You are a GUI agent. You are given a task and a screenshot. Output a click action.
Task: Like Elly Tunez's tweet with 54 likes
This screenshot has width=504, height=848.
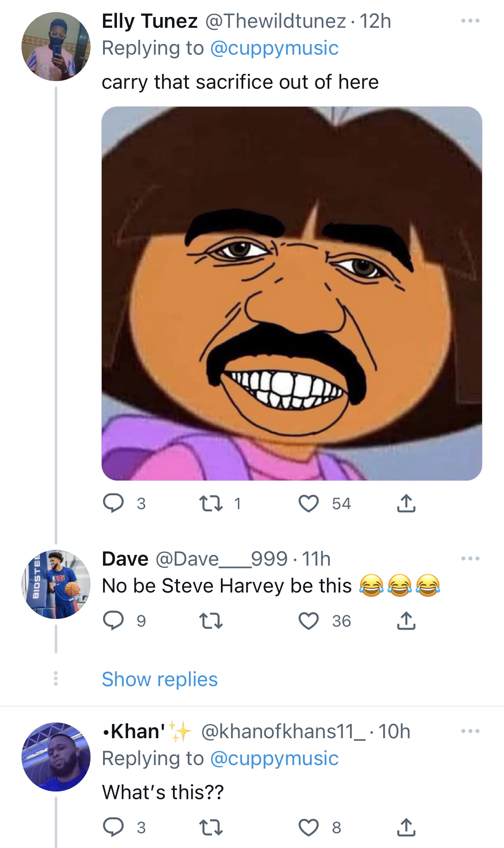pyautogui.click(x=309, y=503)
